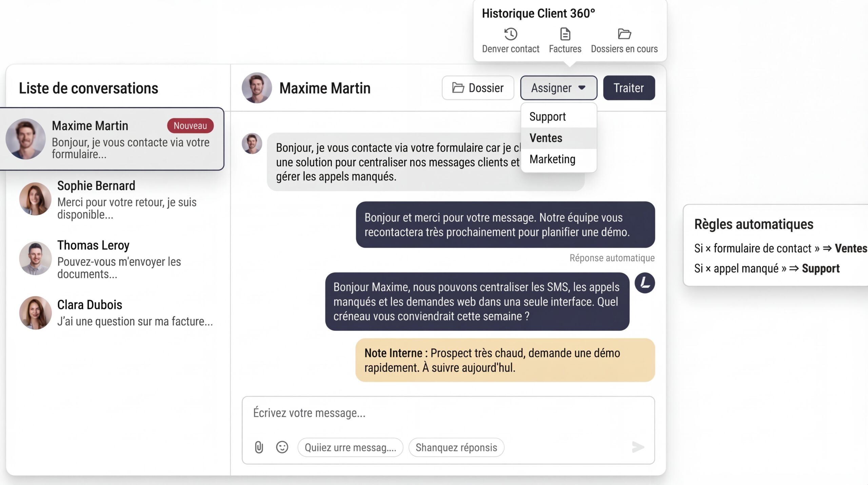This screenshot has height=485, width=868.
Task: Click the Dossier button
Action: (x=478, y=88)
